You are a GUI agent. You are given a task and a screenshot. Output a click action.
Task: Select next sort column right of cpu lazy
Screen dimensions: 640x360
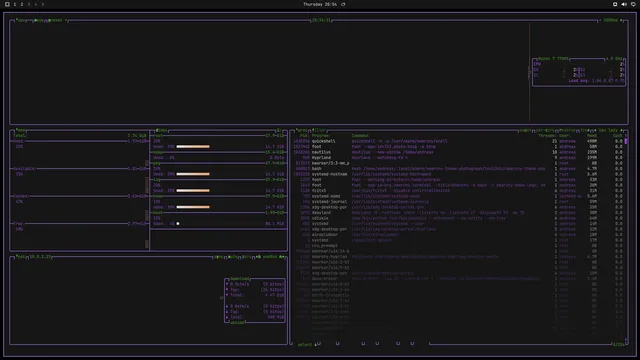tap(621, 130)
